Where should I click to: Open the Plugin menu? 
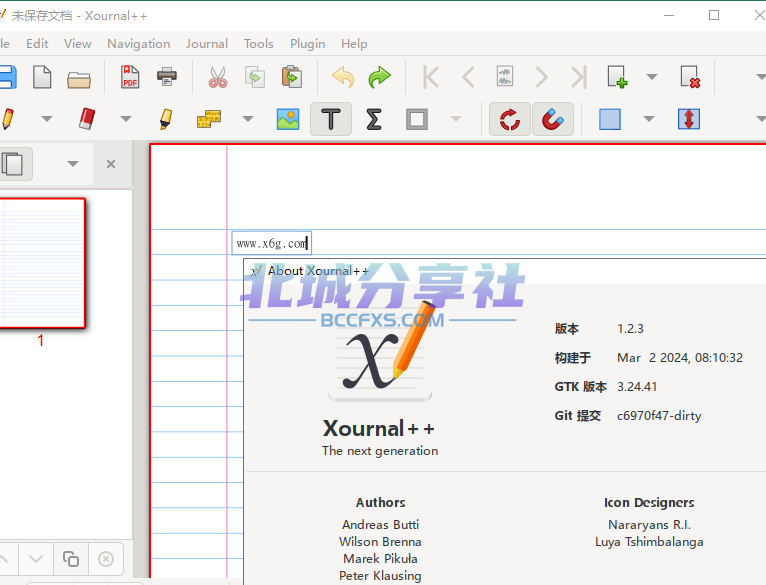coord(307,43)
